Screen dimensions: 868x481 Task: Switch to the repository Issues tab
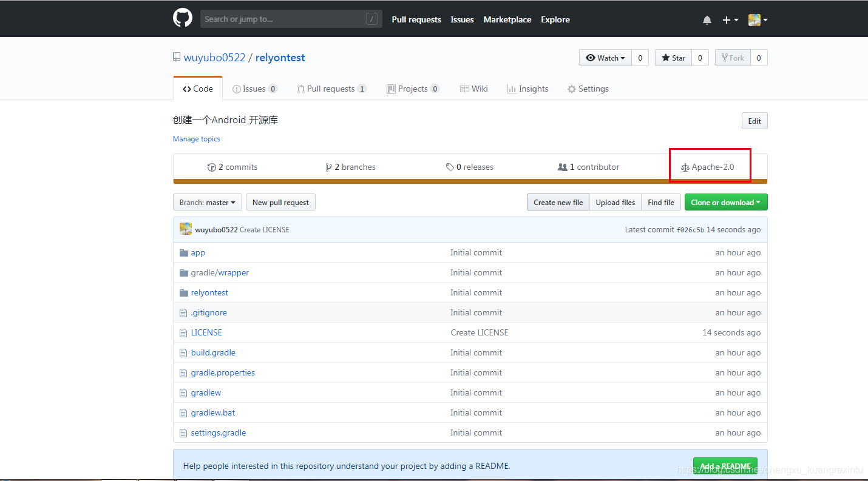[x=255, y=89]
